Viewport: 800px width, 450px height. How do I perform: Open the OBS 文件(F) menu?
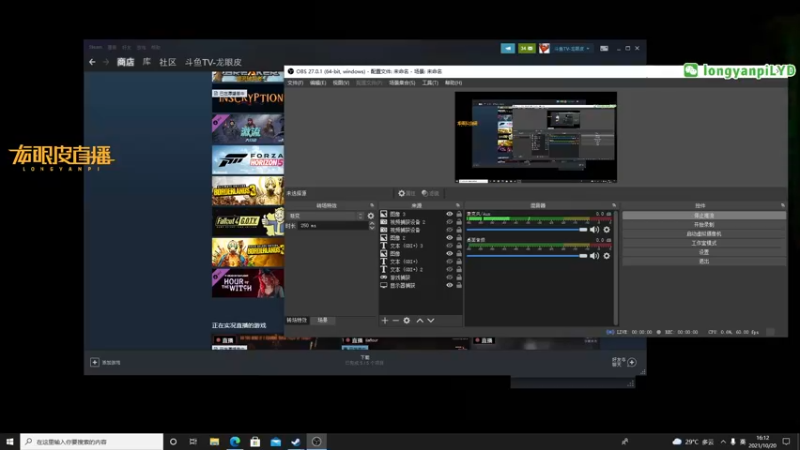295,83
